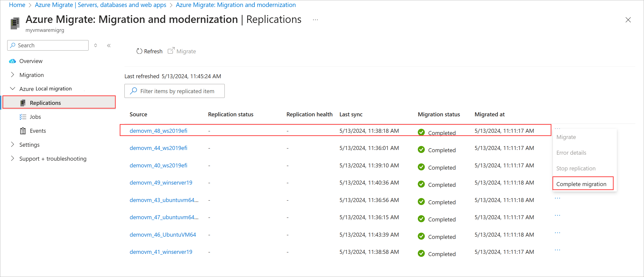Screen dimensions: 644x277
Task: Open the demovm_46_UbuntuVM64 link
Action: coord(162,234)
